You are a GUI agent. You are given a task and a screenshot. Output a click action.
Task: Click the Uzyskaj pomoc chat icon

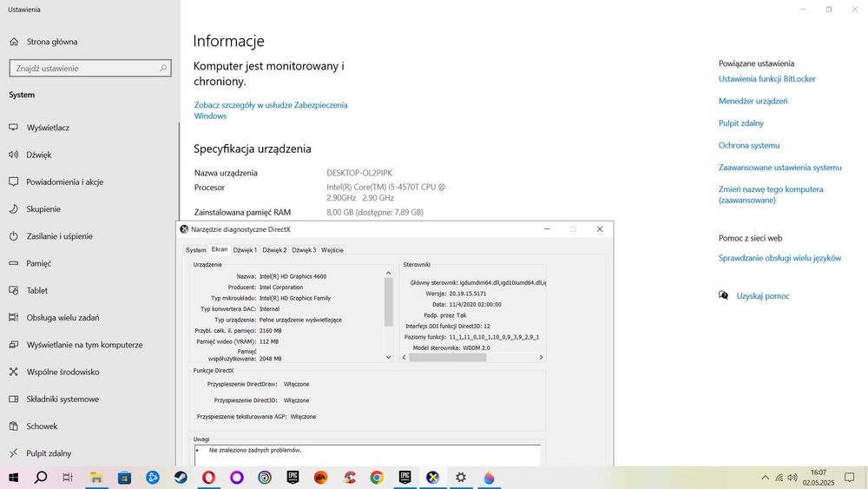tap(723, 295)
